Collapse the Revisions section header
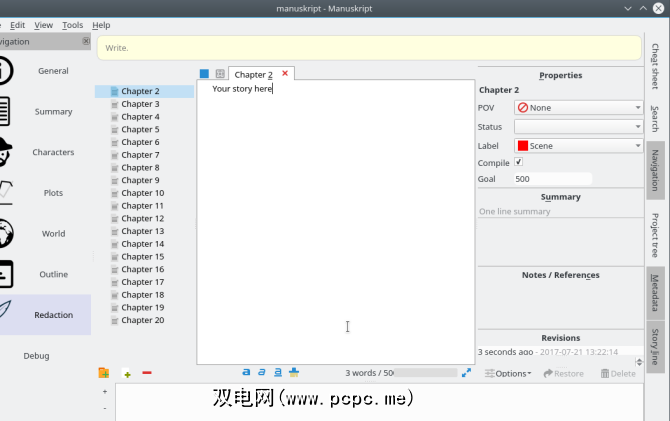This screenshot has height=421, width=670. (x=561, y=338)
